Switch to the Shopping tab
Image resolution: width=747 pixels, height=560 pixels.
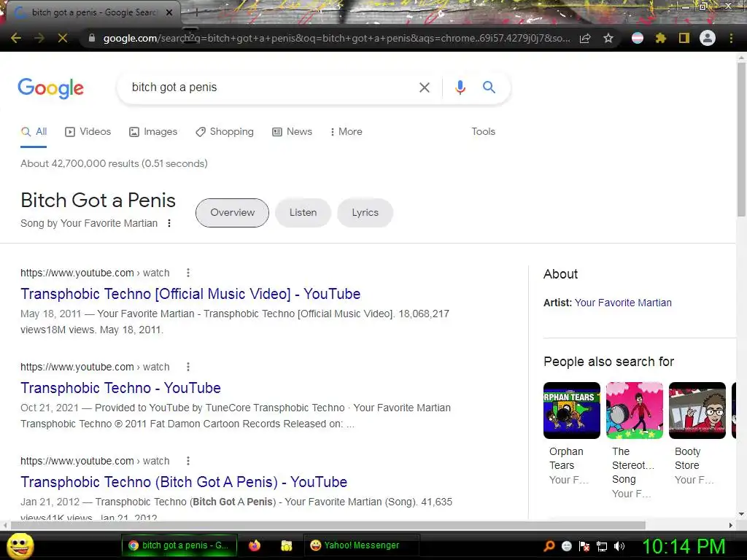[x=225, y=132]
